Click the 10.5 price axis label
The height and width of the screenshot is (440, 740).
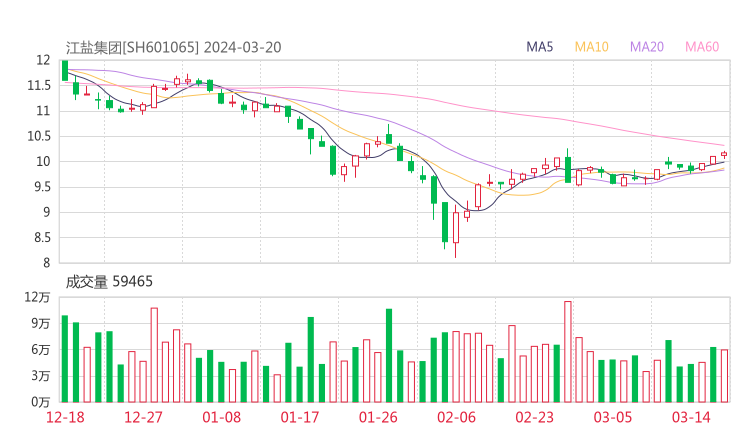[x=39, y=136]
